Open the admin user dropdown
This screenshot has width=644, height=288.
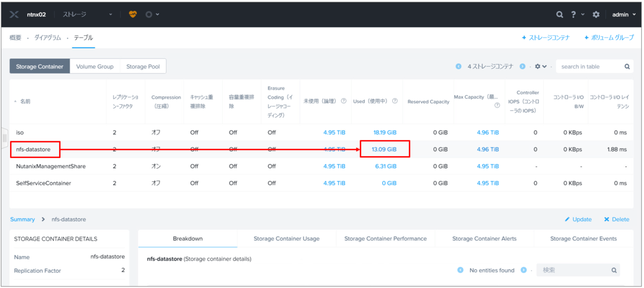click(624, 15)
